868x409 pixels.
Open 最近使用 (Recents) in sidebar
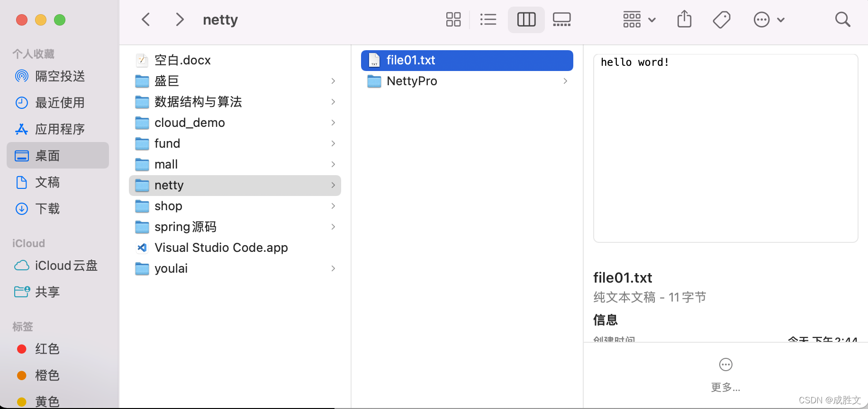(58, 103)
